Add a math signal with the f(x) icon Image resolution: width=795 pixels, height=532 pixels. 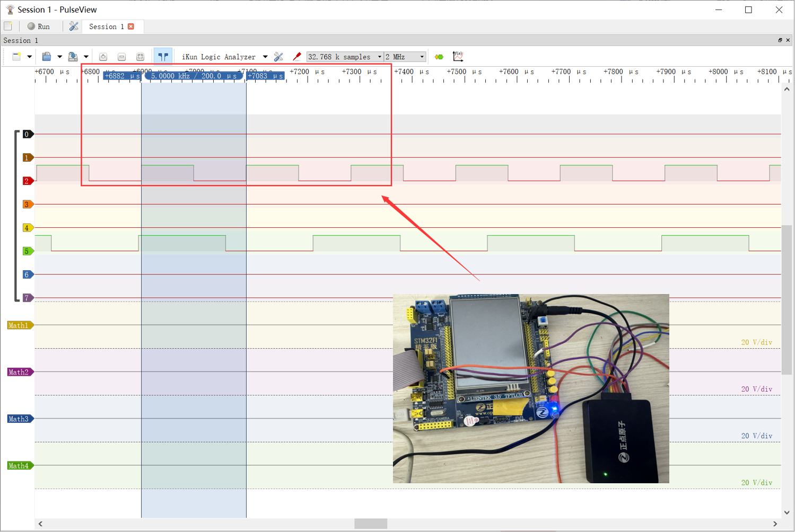point(458,56)
